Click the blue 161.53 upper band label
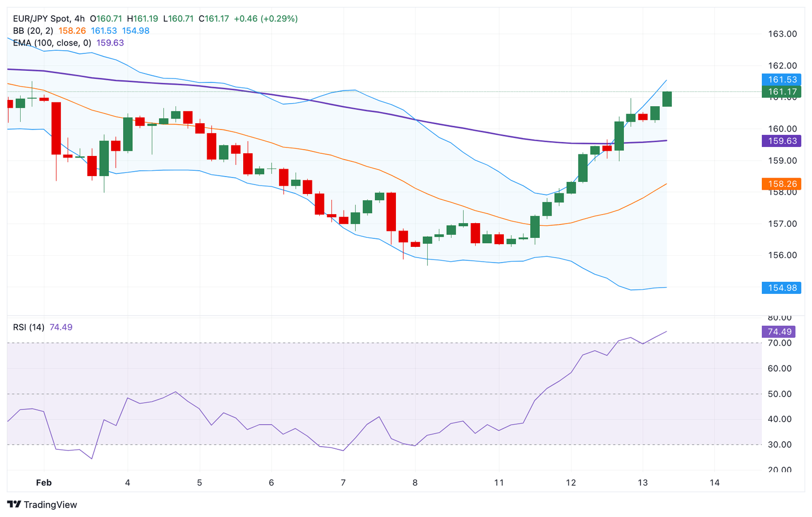The image size is (812, 517). (x=781, y=80)
